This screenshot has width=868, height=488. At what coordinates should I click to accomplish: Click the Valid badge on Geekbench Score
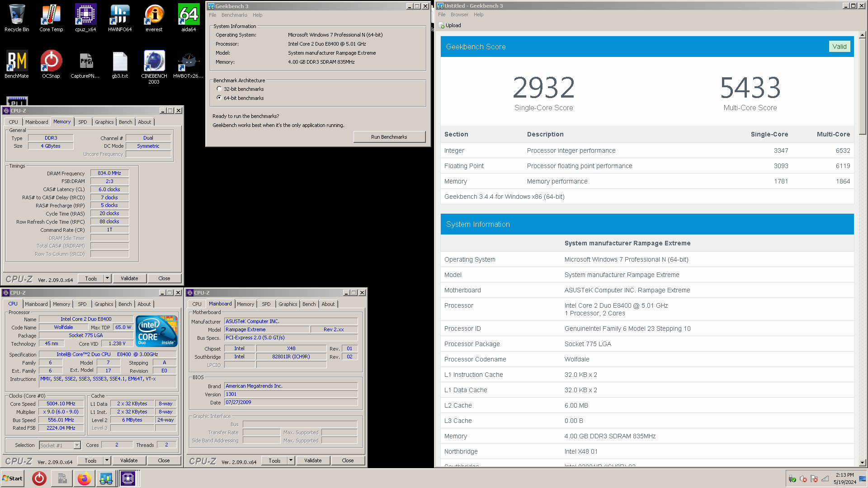point(840,47)
